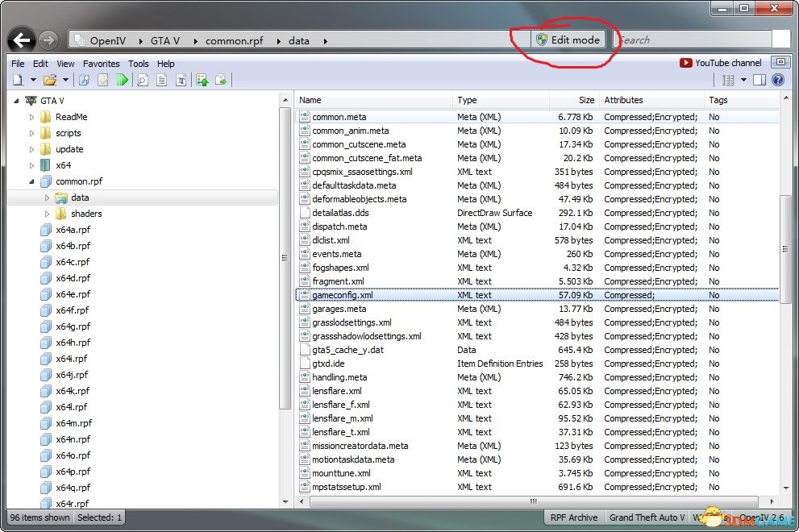799x532 pixels.
Task: Click the YouTube play logo icon
Action: (x=686, y=63)
